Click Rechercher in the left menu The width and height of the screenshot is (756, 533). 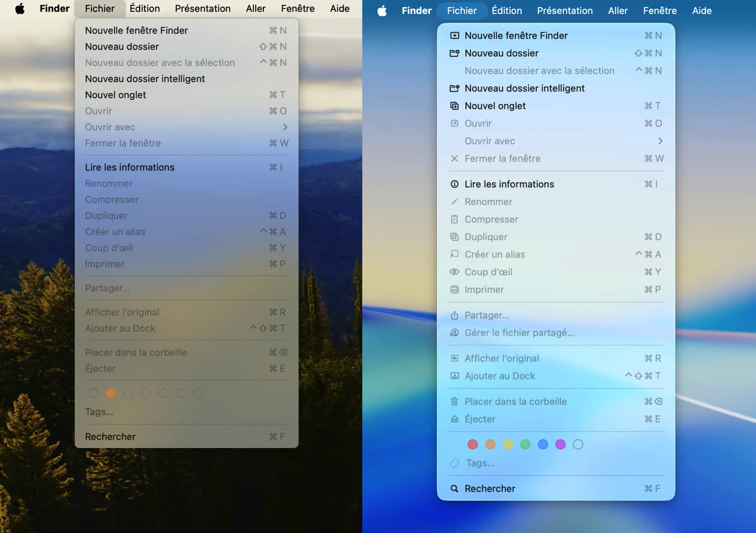coord(110,436)
